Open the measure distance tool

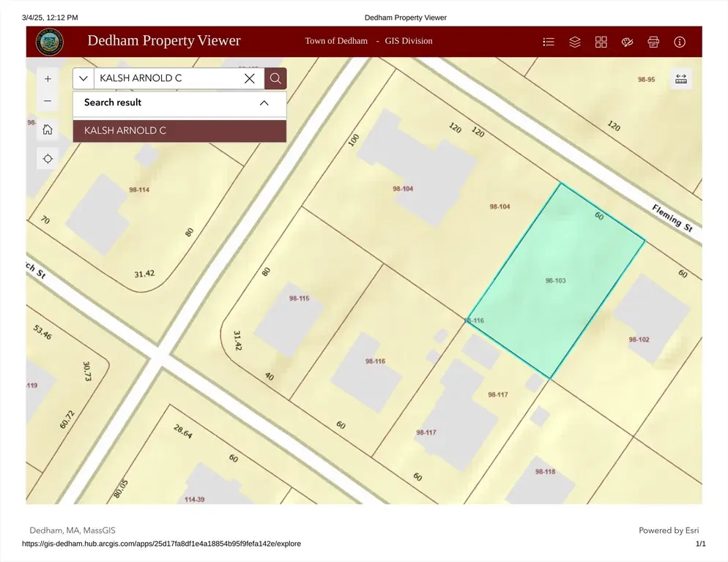[x=681, y=78]
